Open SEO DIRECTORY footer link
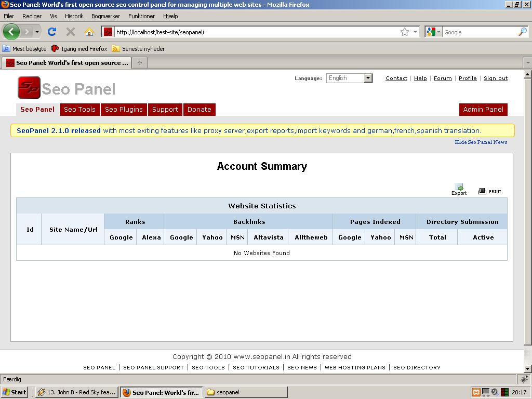Viewport: 532px width, 399px height. [417, 367]
